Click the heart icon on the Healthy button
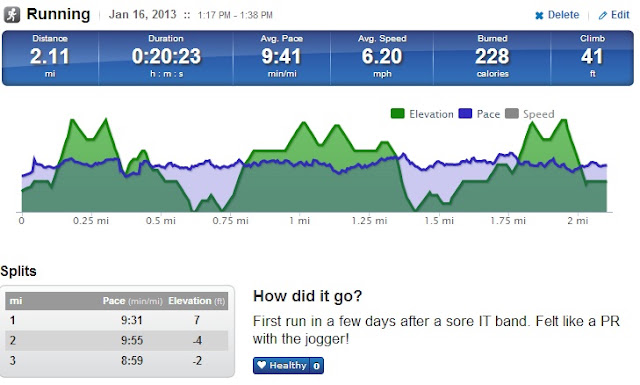Screen dimensions: 640x385 tap(262, 365)
